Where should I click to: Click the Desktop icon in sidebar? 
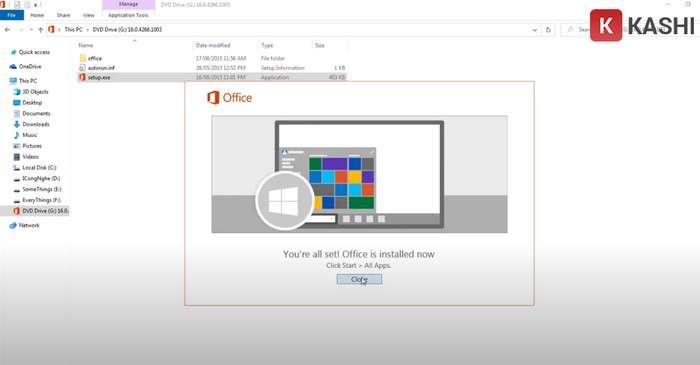click(x=17, y=103)
